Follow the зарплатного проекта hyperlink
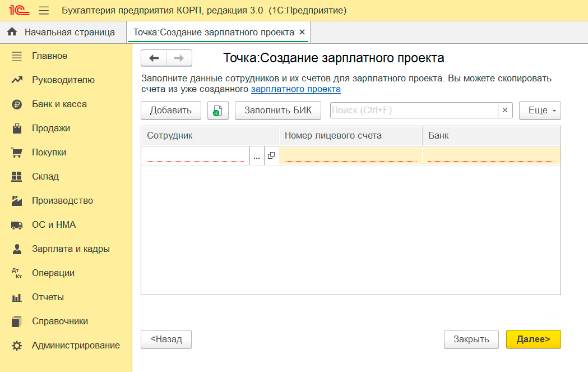 (295, 89)
